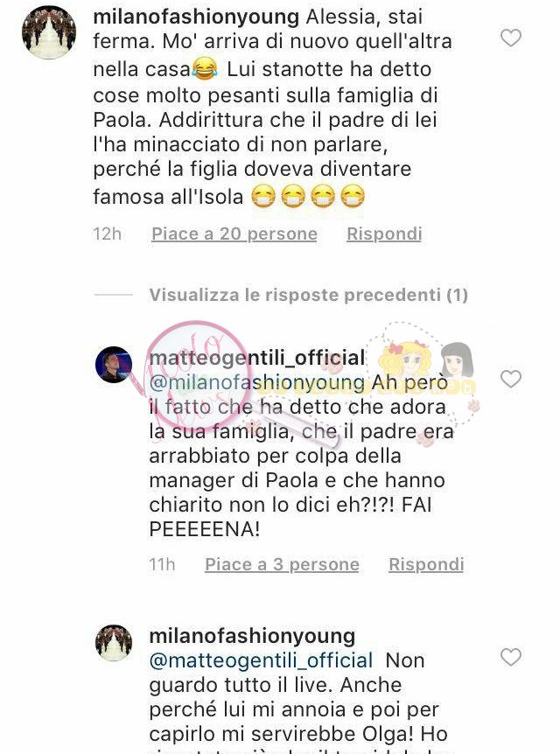Open the milanofashionyoung username on the bottom reply
The height and width of the screenshot is (754, 560).
pyautogui.click(x=252, y=636)
